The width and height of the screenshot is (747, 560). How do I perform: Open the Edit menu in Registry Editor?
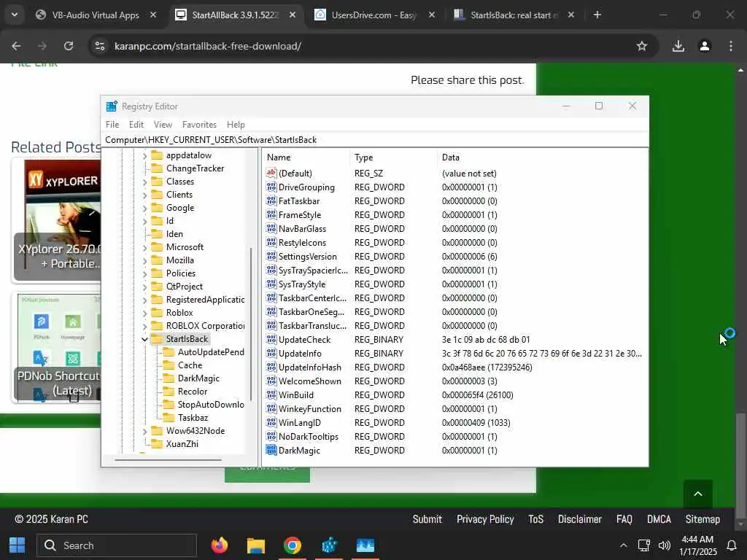point(136,125)
